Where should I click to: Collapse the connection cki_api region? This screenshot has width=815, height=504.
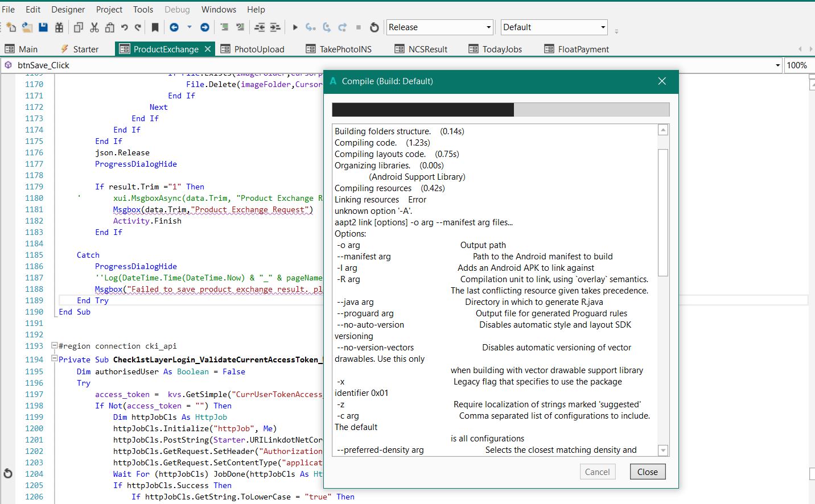[55, 345]
